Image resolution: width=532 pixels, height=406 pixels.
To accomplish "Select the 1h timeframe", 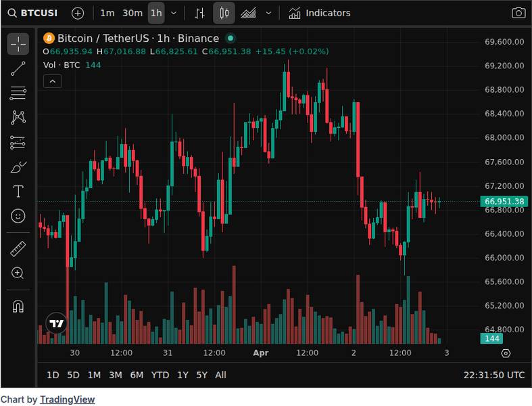I will (x=156, y=14).
